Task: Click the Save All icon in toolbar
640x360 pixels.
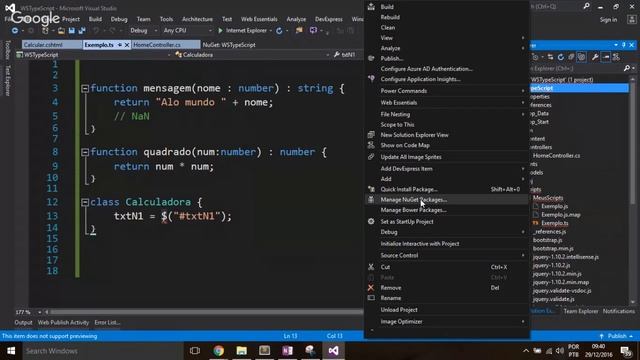Action: (82, 31)
